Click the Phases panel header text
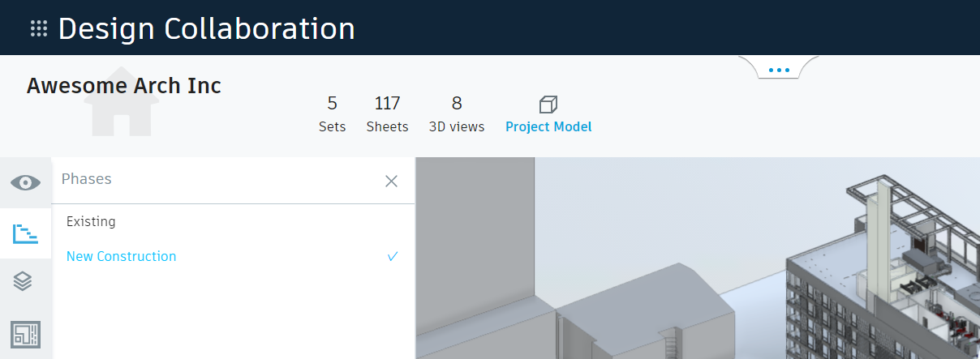 (87, 179)
